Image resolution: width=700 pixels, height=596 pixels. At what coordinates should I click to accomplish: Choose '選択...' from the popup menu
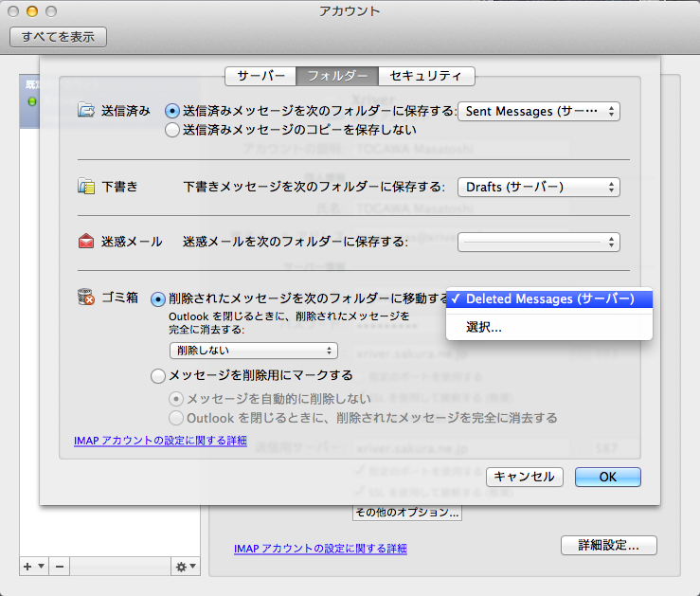coord(484,327)
